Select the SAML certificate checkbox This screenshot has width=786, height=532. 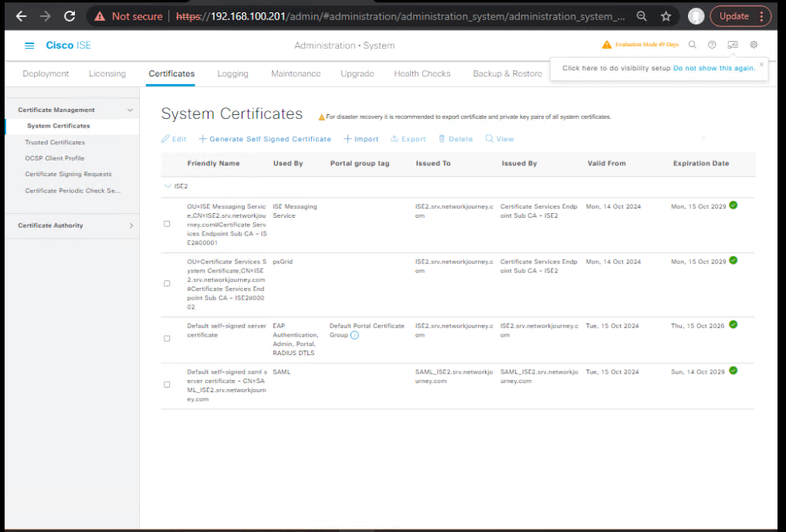pos(167,385)
